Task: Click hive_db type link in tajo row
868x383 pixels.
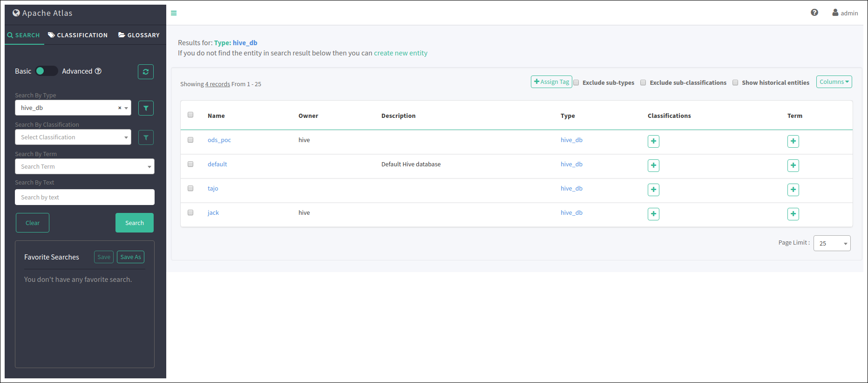Action: 571,188
